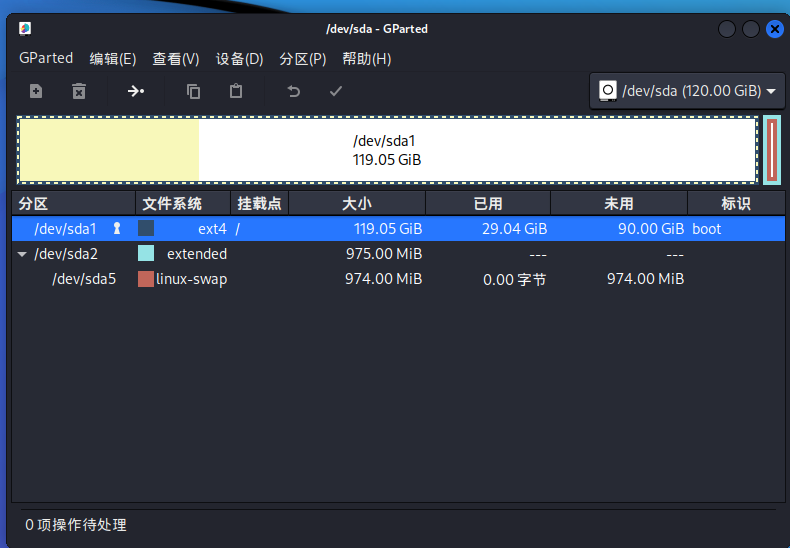Open the 分区(P) menu

pyautogui.click(x=303, y=59)
